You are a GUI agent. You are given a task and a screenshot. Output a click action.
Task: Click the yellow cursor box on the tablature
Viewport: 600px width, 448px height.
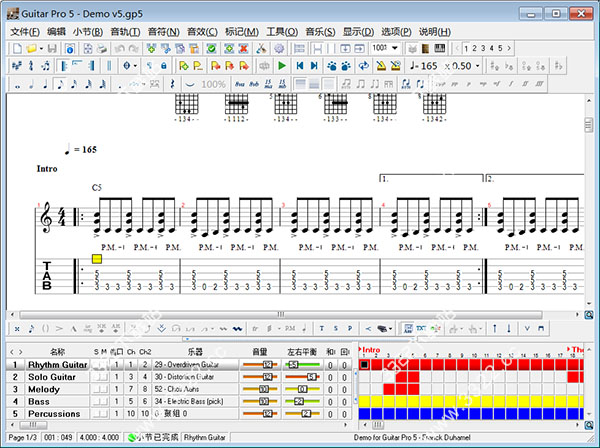pyautogui.click(x=97, y=259)
